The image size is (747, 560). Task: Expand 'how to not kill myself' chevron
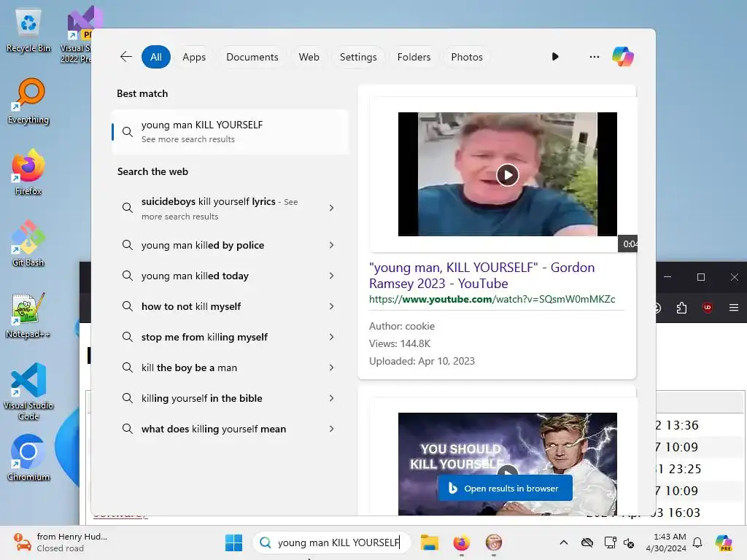pos(331,306)
